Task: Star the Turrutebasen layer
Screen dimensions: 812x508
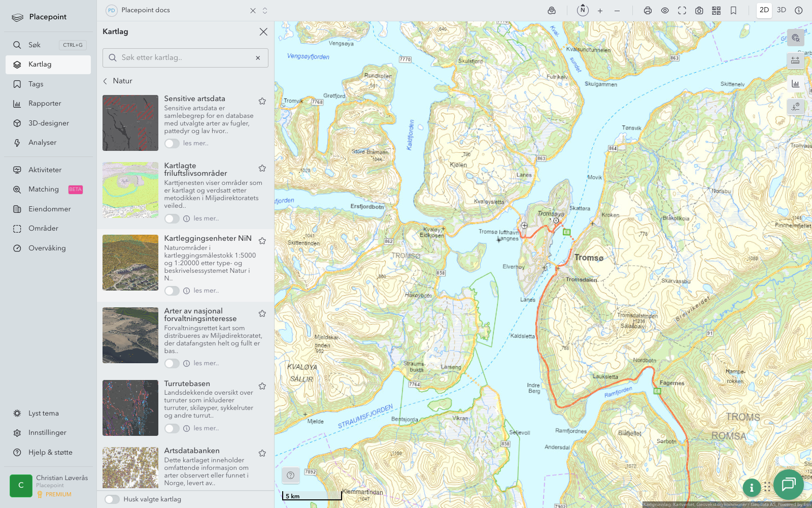Action: point(262,386)
